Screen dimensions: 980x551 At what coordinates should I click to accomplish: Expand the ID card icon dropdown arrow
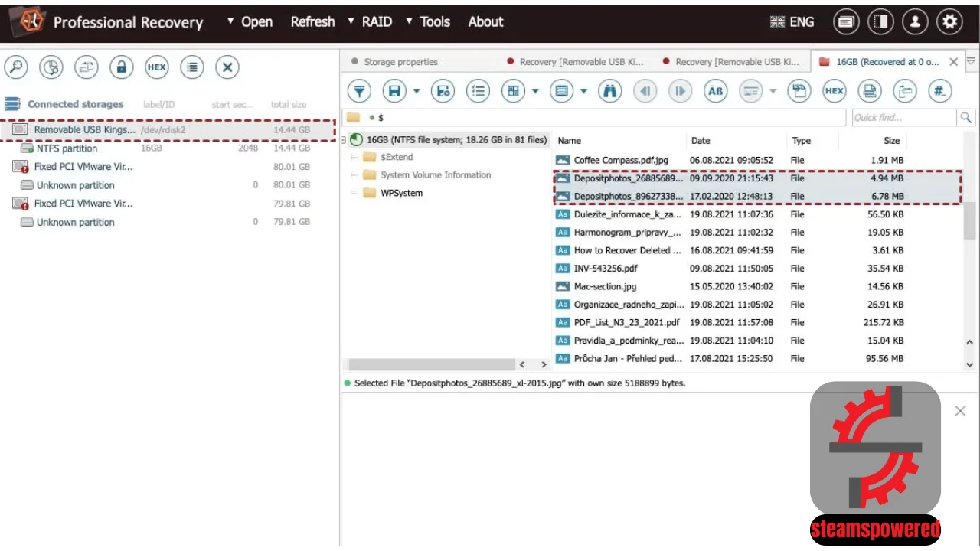[x=773, y=92]
